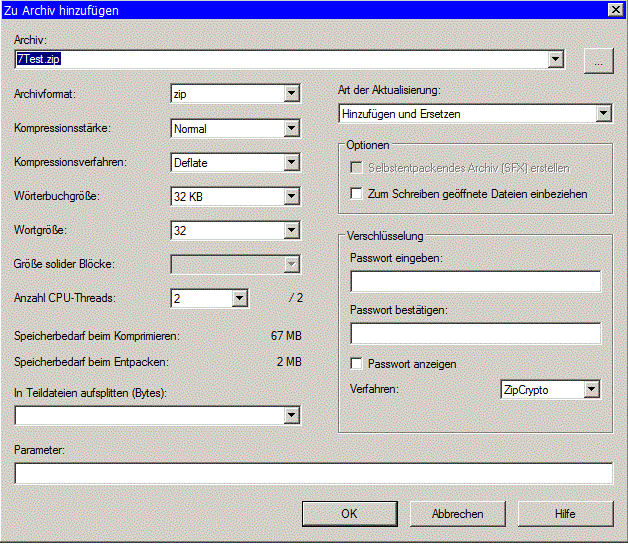
Task: Click the '2 MB' unpacking memory value
Action: [289, 362]
